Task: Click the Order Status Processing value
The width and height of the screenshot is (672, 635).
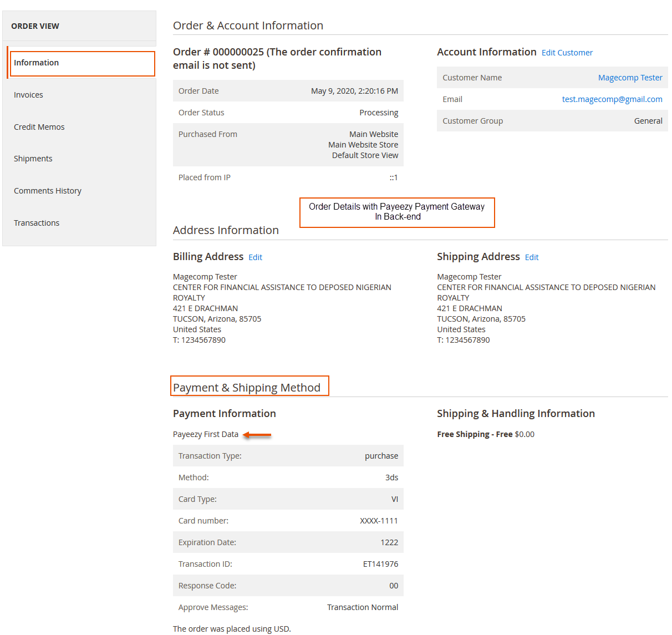Action: 379,112
